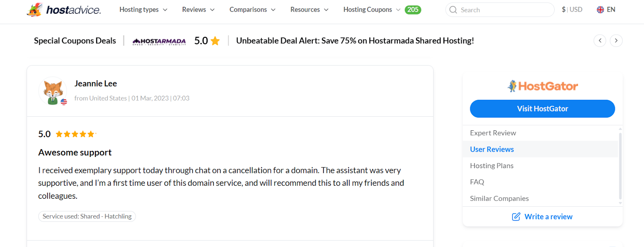Click the sidebar navigation scrollbar
Viewport: 644px width, 247px height.
pos(620,166)
